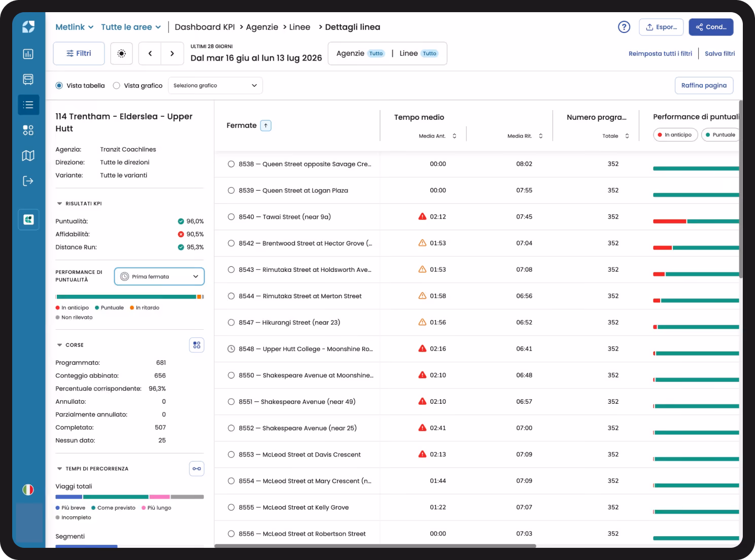
Task: Click Dettagli linea breadcrumb
Action: tap(353, 27)
